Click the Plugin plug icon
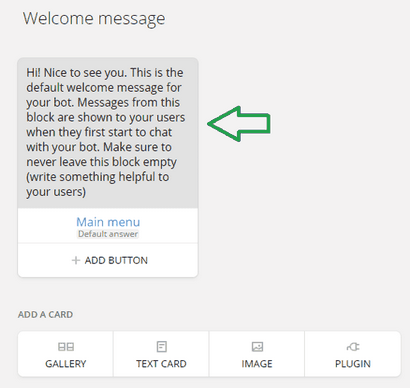Viewport: 410px width, 388px height. click(353, 347)
